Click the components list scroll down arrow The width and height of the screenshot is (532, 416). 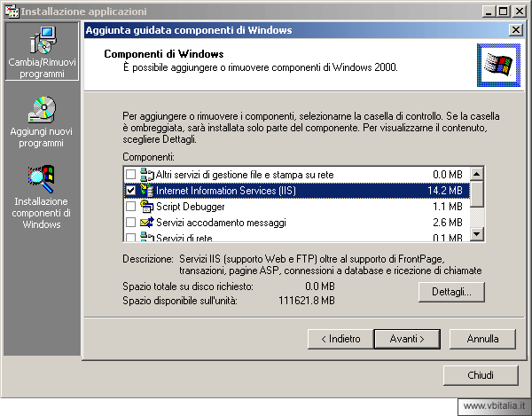coord(477,233)
